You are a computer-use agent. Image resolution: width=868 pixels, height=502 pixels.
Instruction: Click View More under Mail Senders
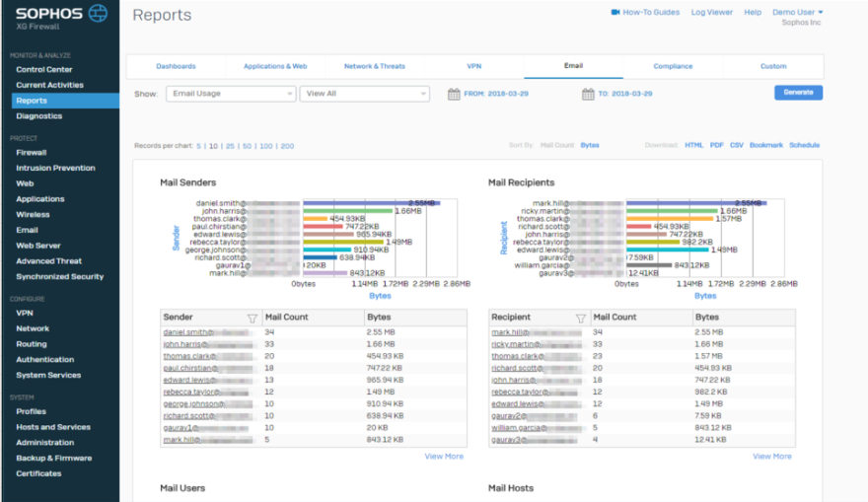click(x=444, y=457)
